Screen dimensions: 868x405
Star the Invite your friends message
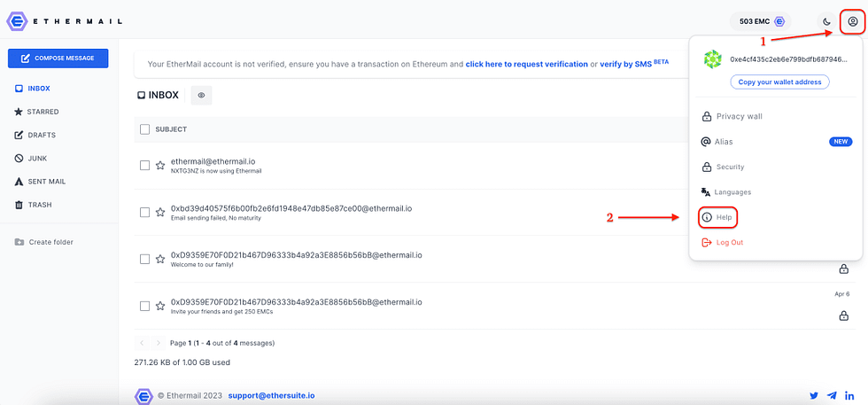(x=160, y=306)
